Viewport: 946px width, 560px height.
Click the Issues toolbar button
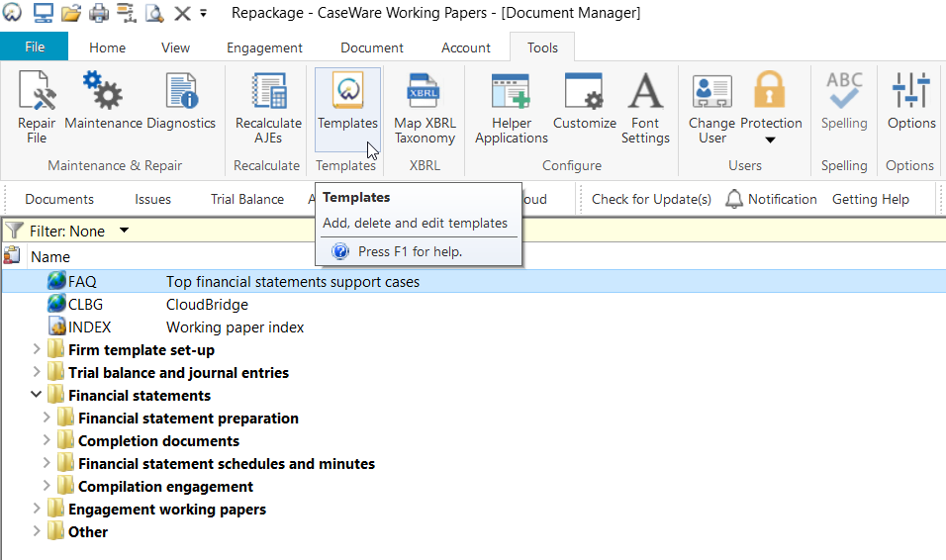point(152,199)
